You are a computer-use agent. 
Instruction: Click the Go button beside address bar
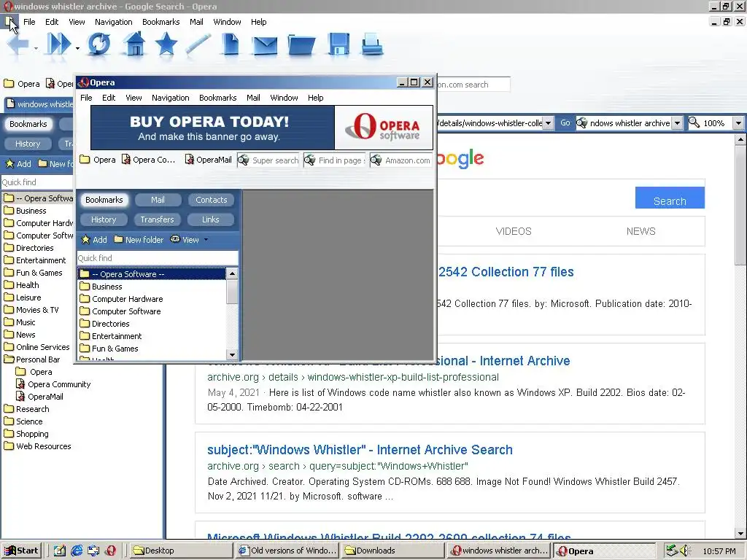pyautogui.click(x=565, y=122)
